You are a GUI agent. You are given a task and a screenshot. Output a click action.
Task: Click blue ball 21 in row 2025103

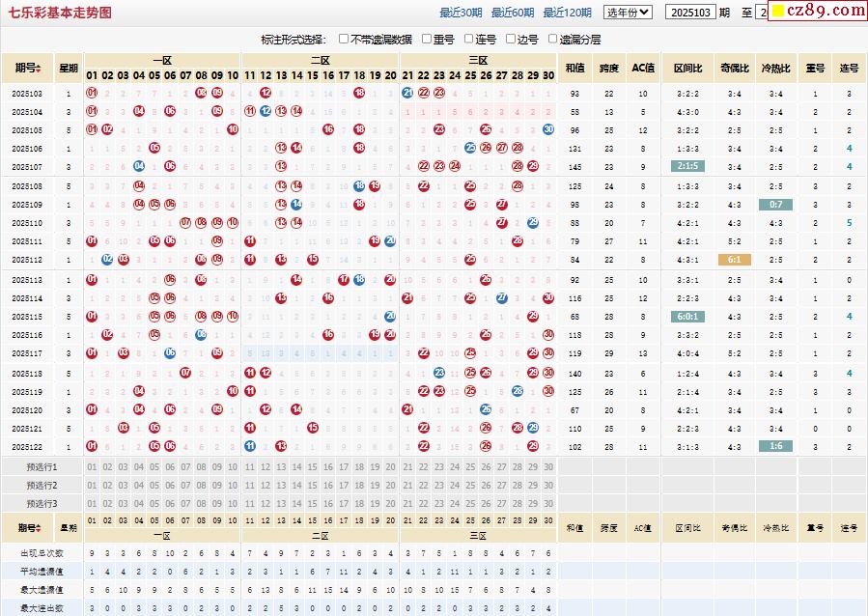407,94
